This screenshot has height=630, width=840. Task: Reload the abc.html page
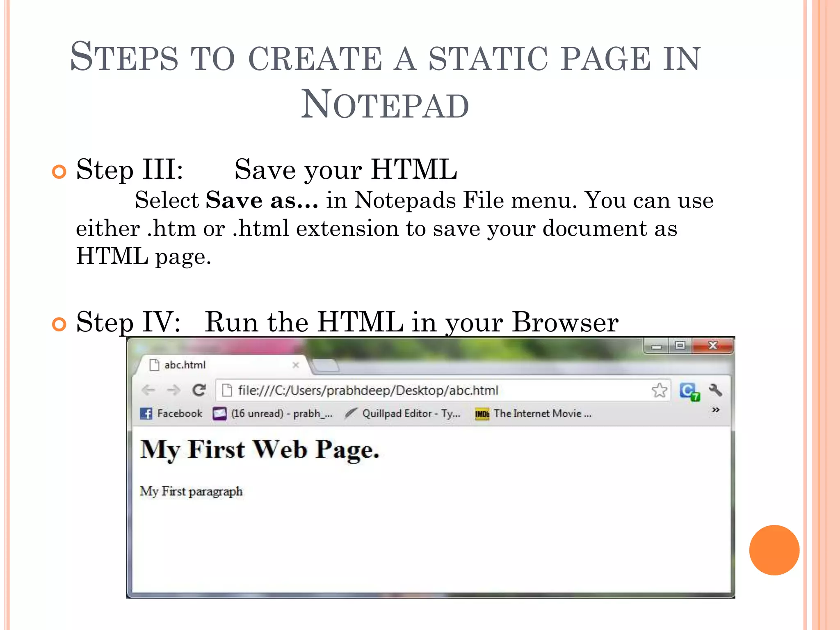(199, 390)
